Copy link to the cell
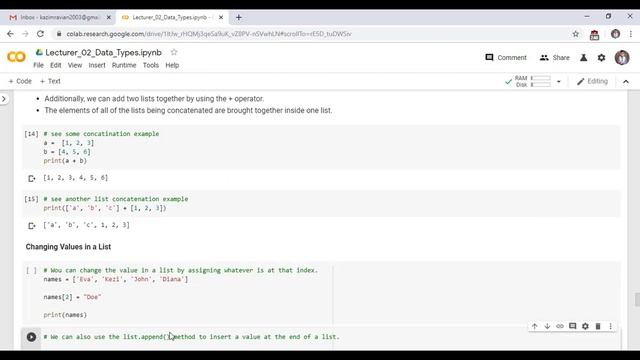Viewport: 640px width, 360px height. point(560,326)
